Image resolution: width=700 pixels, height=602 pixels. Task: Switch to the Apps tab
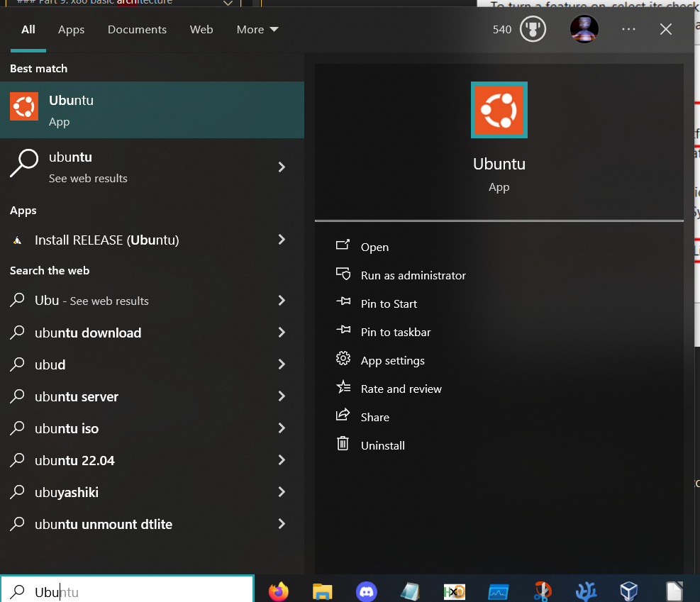pos(71,30)
